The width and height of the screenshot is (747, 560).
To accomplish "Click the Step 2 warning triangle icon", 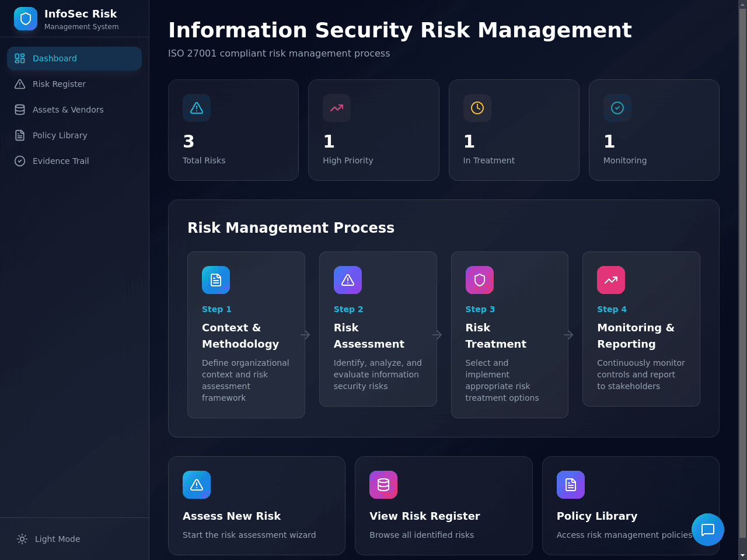I will point(348,280).
